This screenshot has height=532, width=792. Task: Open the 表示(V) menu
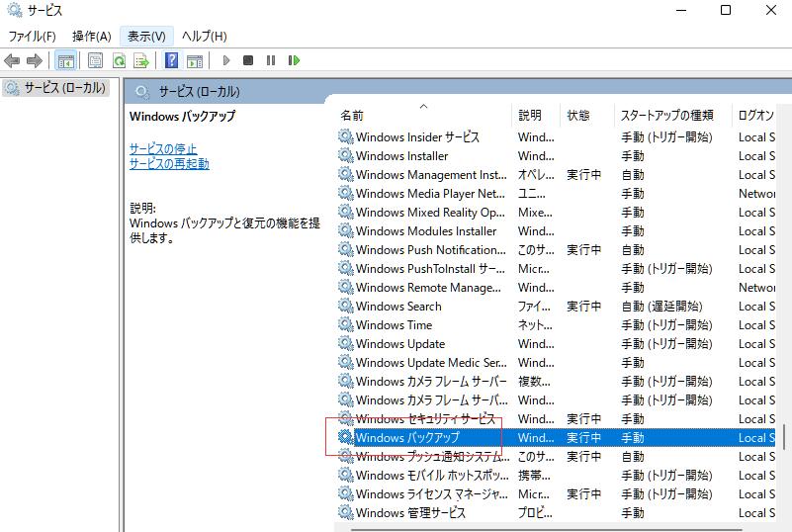coord(146,37)
